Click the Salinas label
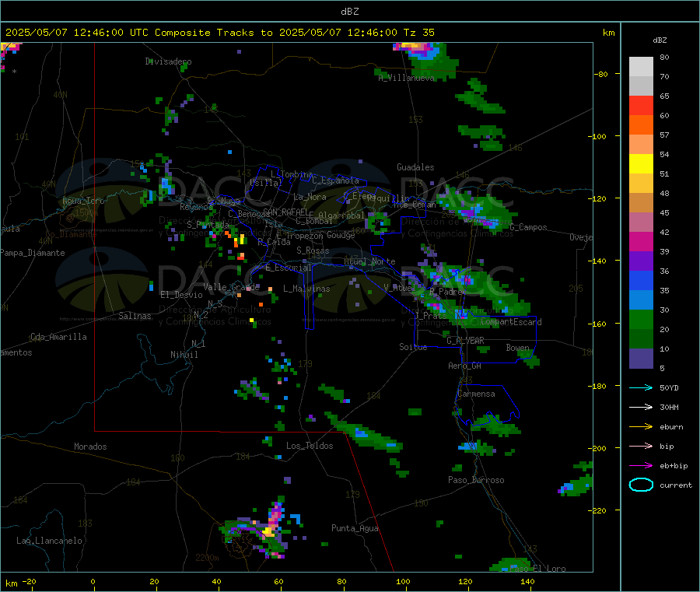 click(x=135, y=316)
